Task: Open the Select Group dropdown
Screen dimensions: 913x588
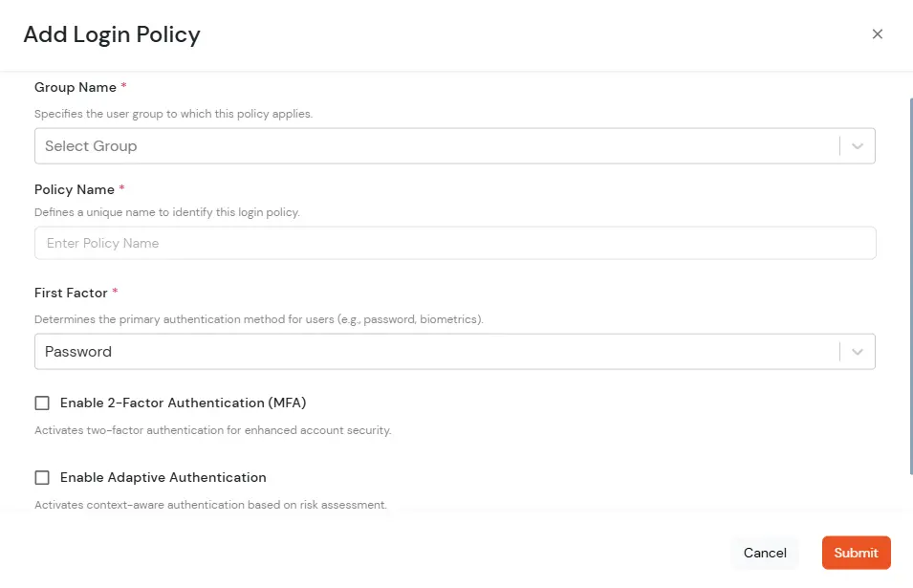Action: [454, 145]
